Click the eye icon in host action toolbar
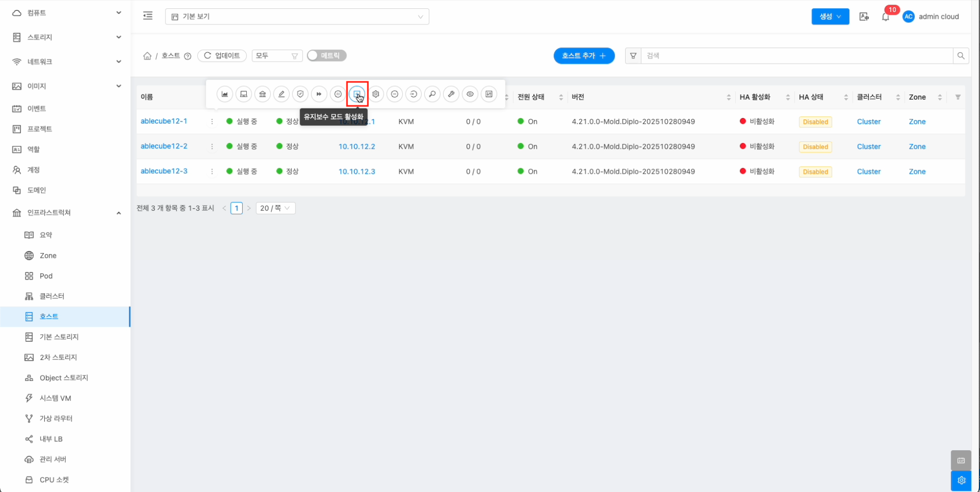The width and height of the screenshot is (980, 492). point(470,94)
